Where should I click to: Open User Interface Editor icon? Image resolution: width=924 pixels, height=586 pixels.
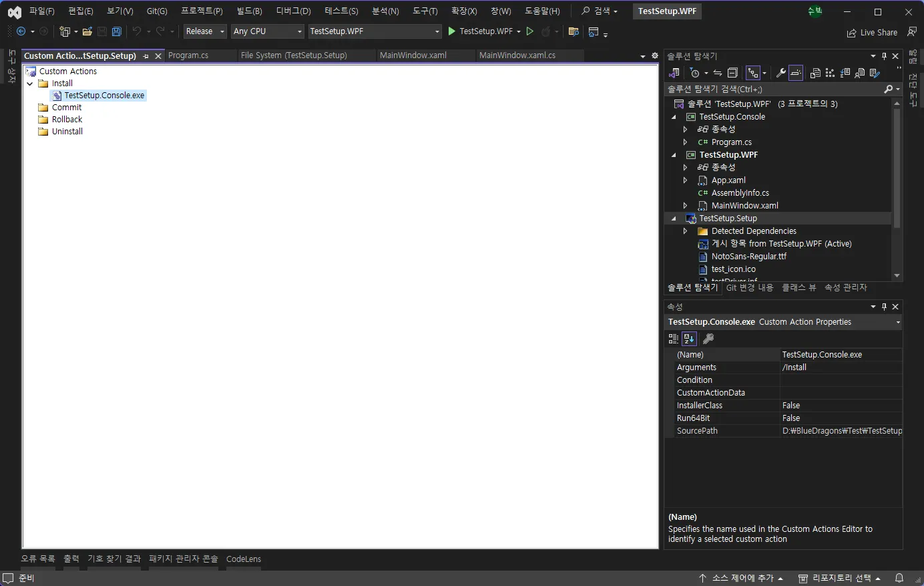pos(860,73)
